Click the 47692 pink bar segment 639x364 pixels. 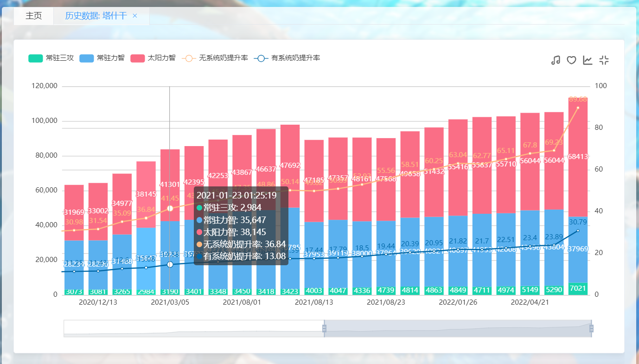coord(290,166)
